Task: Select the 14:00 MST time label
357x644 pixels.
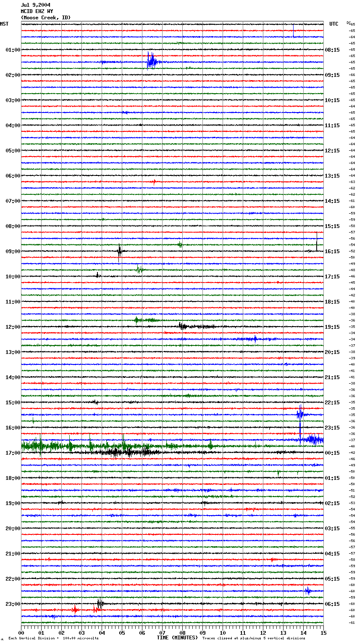Action: click(13, 377)
